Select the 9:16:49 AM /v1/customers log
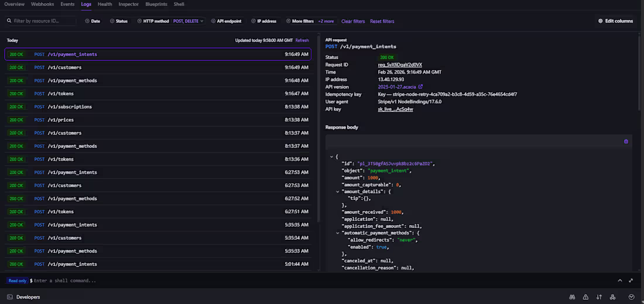 [157, 67]
